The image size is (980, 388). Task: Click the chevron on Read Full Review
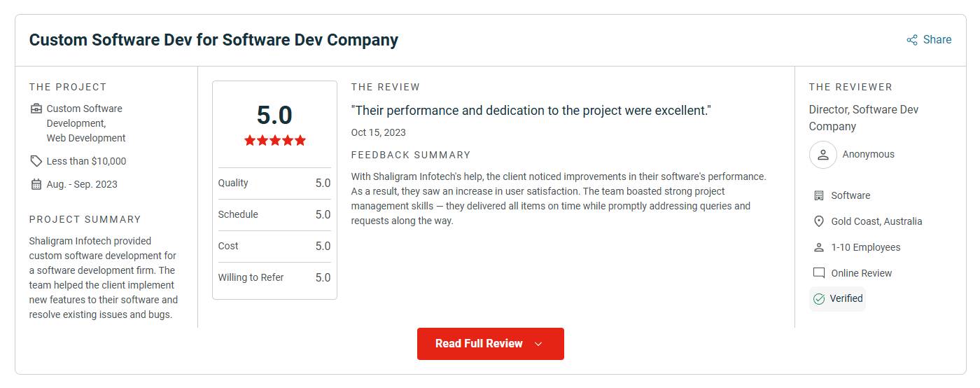tap(538, 344)
